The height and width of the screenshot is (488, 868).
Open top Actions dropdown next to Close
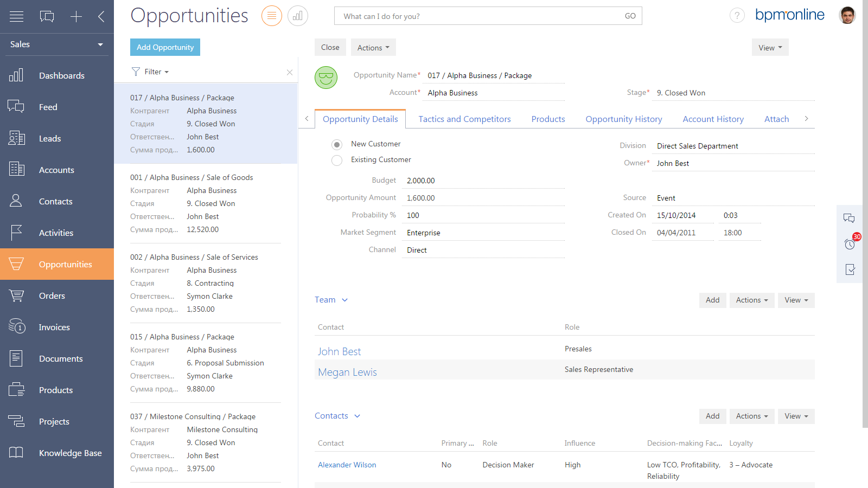[373, 48]
